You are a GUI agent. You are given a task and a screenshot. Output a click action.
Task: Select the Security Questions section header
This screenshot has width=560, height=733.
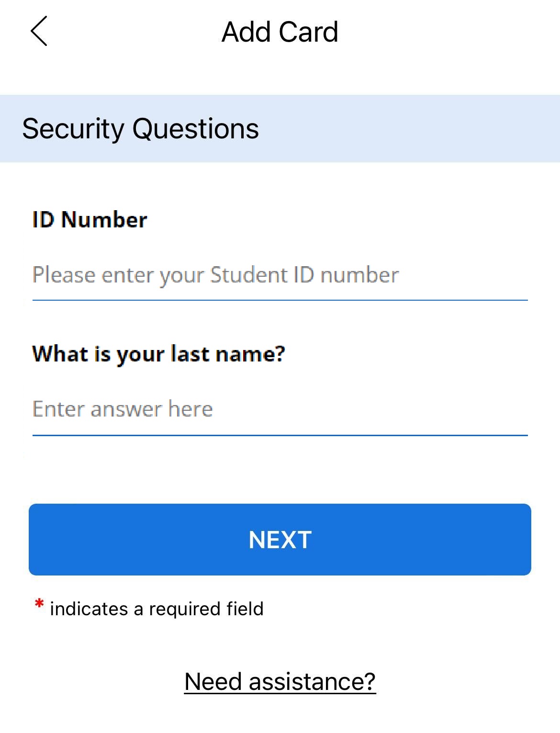click(140, 128)
